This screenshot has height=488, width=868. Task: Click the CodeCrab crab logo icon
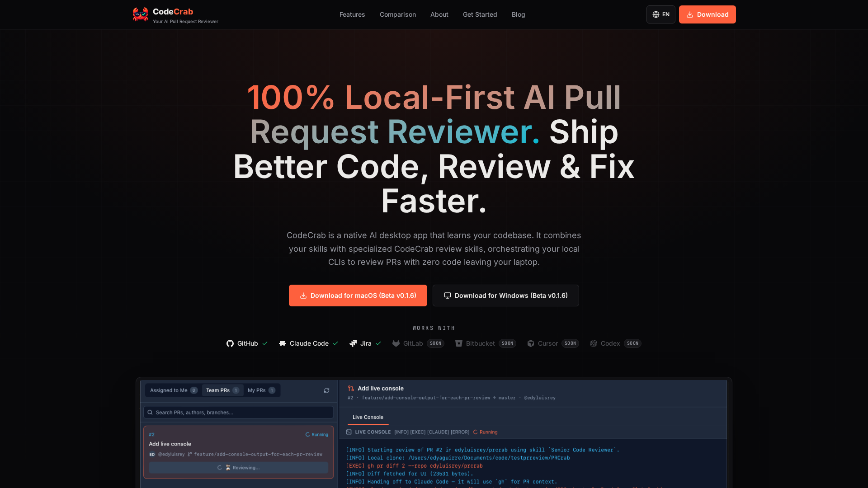pos(141,14)
